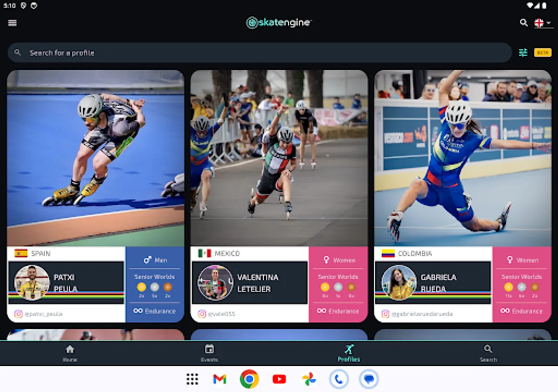558x392 pixels.
Task: Open the Search tab in bottom bar
Action: [x=488, y=353]
